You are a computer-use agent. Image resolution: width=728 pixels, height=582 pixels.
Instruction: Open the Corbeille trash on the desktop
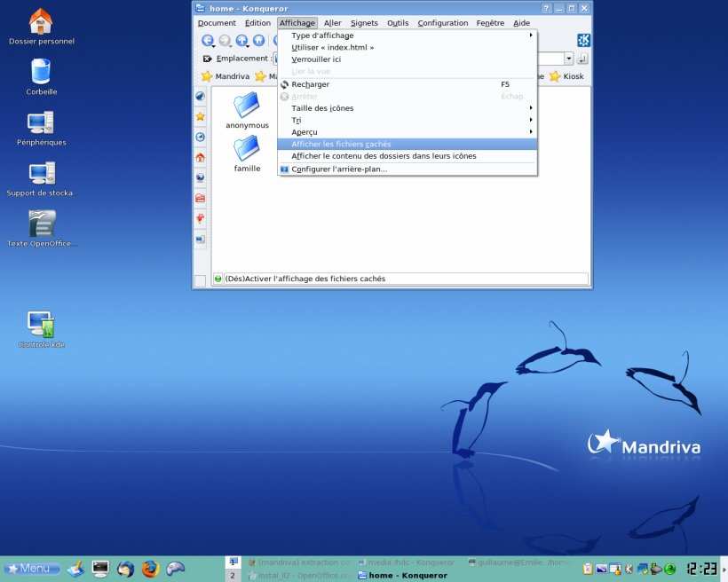pos(42,77)
